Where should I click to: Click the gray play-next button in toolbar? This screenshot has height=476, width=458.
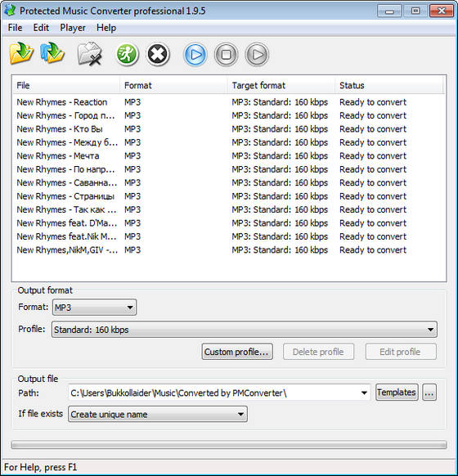pos(257,55)
